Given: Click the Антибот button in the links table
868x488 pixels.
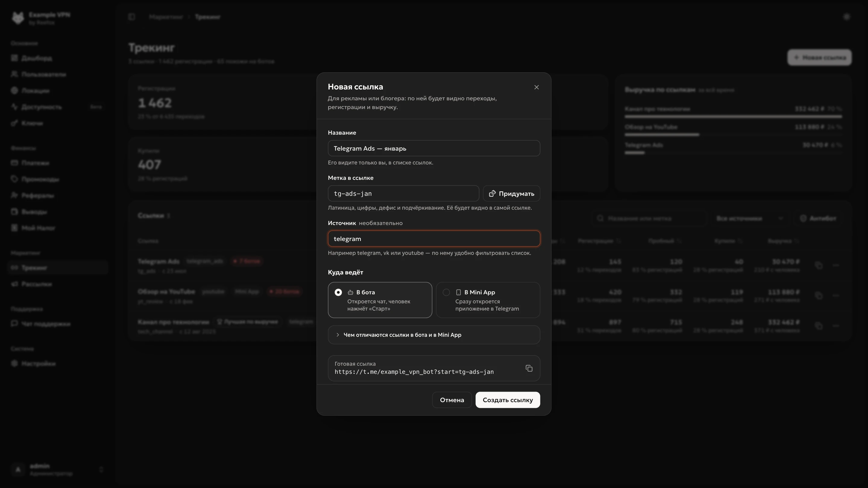Looking at the screenshot, I should [x=818, y=219].
